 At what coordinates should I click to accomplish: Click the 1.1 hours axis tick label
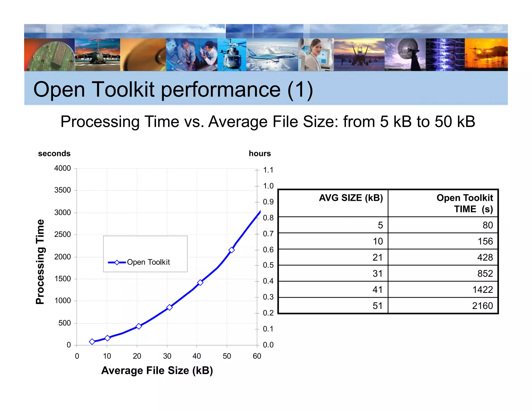268,170
